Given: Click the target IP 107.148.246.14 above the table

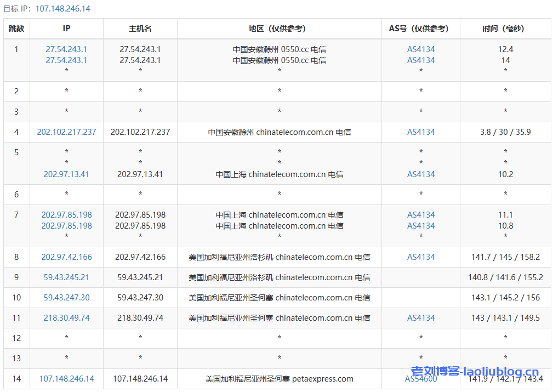Looking at the screenshot, I should click(63, 9).
